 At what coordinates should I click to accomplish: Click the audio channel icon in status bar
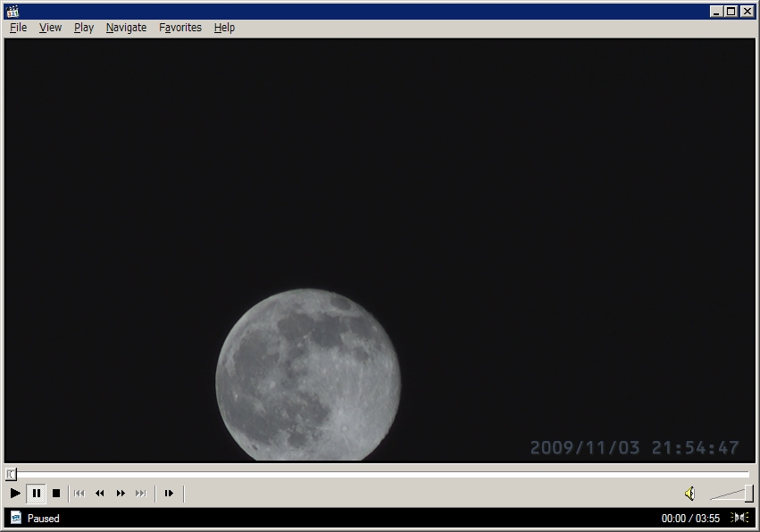(x=739, y=518)
